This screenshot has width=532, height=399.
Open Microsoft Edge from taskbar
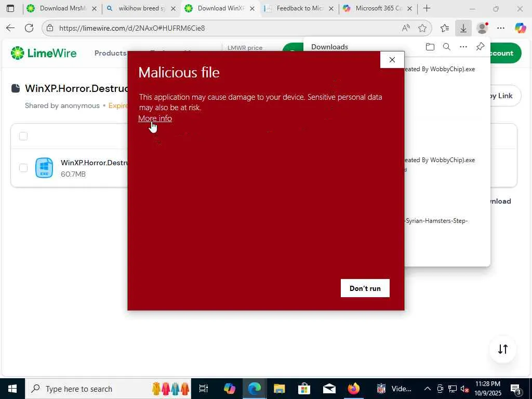(x=254, y=389)
